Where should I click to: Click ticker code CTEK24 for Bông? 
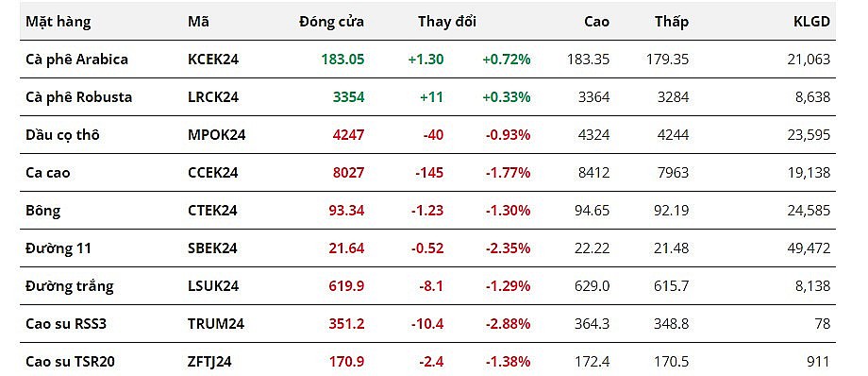pyautogui.click(x=212, y=210)
